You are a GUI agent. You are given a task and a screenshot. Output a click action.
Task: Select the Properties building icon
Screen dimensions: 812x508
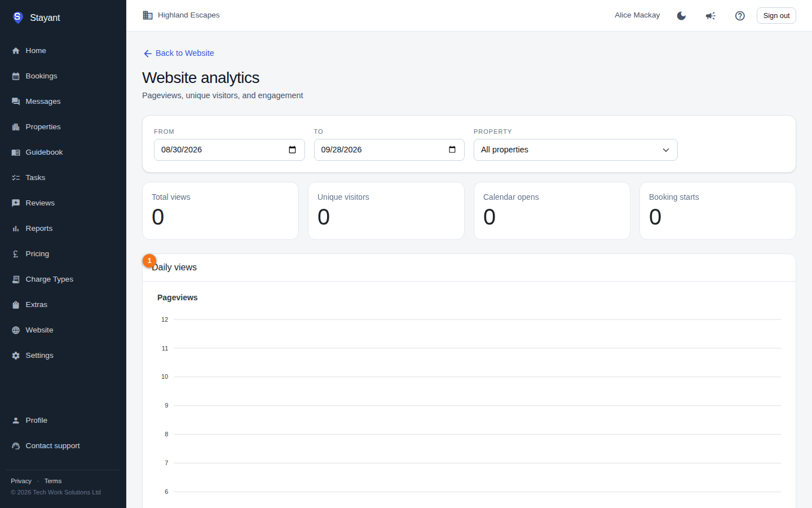(16, 127)
